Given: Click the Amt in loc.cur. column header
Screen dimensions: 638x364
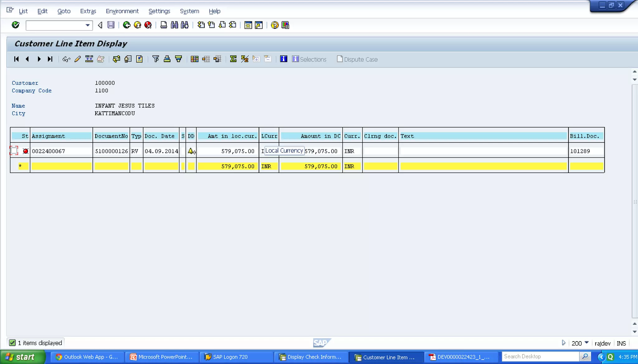Looking at the screenshot, I should (x=227, y=136).
